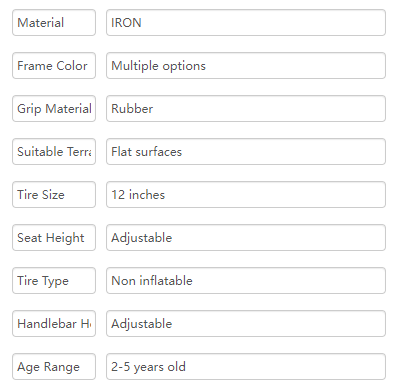Click the Tire Type label field
402x387 pixels.
click(x=54, y=281)
